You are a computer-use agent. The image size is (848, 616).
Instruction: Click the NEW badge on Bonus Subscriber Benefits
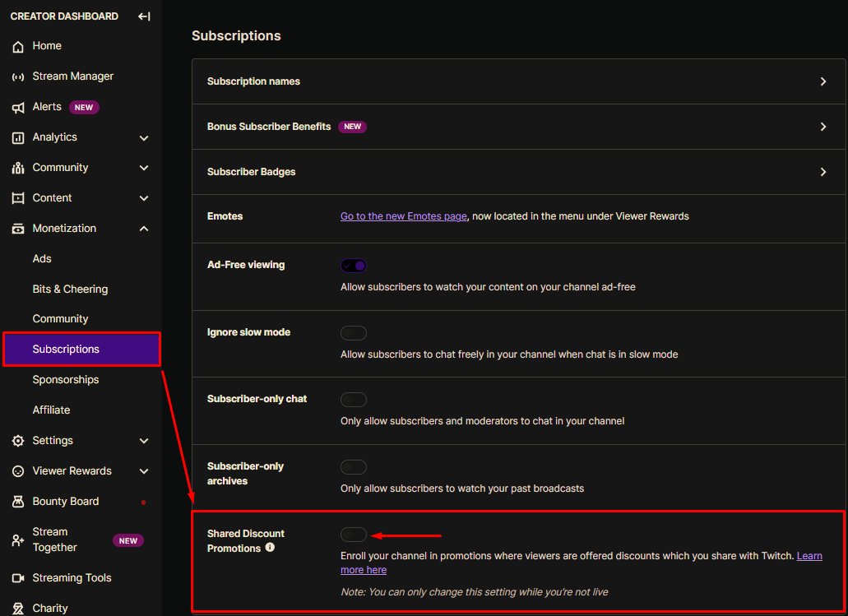(x=352, y=127)
